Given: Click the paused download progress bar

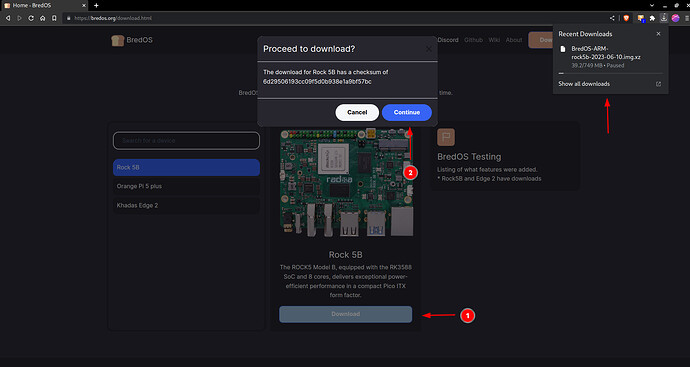Looking at the screenshot, I should click(x=611, y=73).
